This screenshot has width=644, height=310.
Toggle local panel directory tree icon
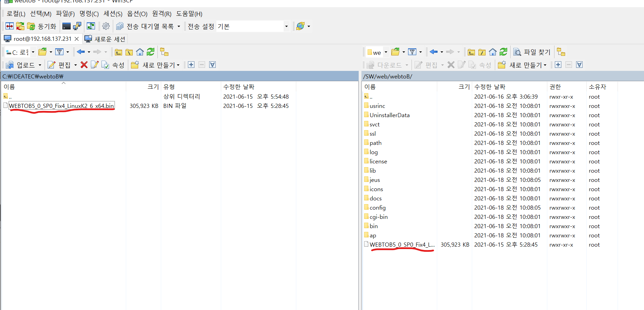coord(164,52)
